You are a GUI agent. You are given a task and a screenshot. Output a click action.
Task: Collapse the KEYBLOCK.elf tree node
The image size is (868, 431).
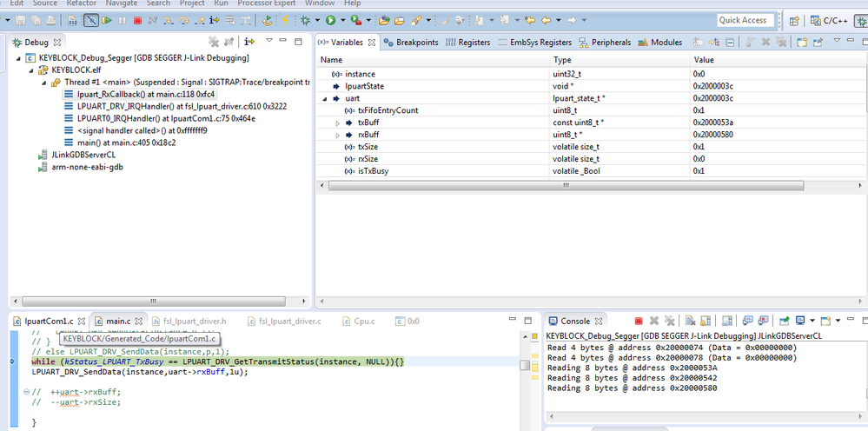[x=31, y=70]
